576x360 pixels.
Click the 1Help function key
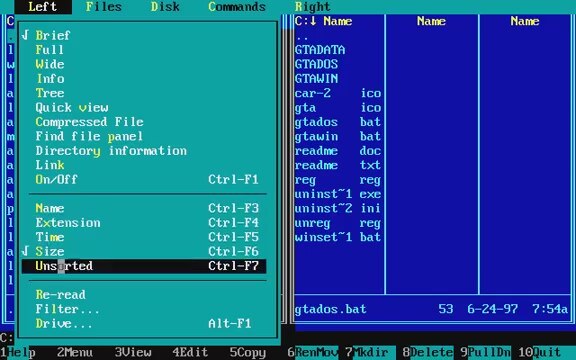18,352
